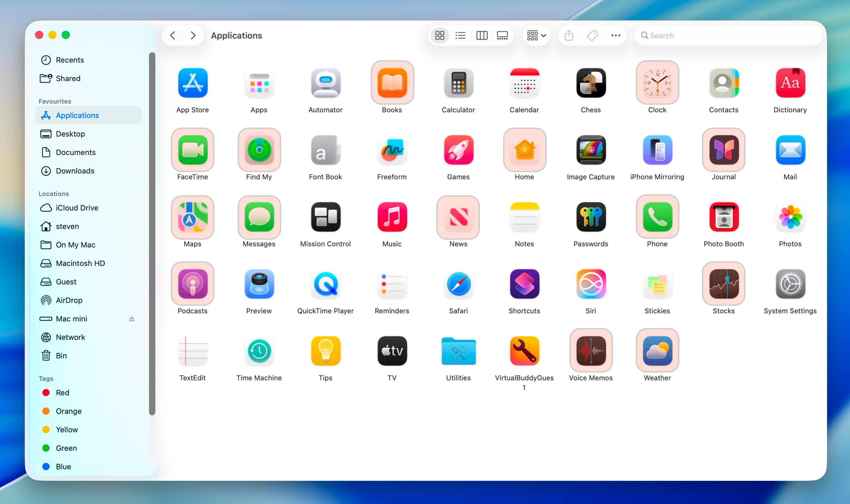Click the Edit Tags toolbar button
Image resolution: width=850 pixels, height=504 pixels.
(x=592, y=35)
